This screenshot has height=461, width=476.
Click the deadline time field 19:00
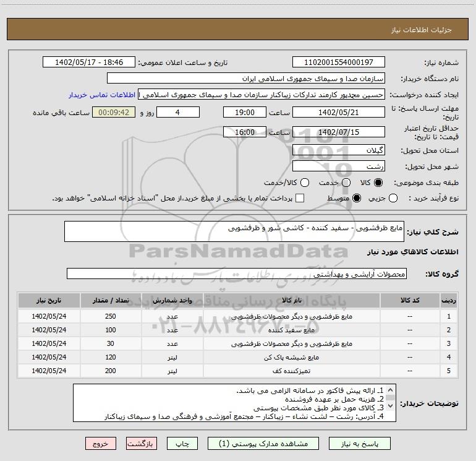(245, 113)
